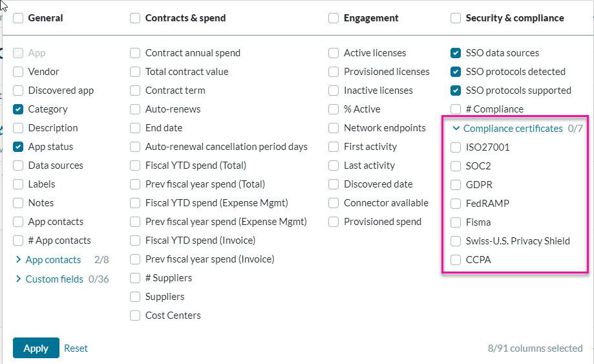Uncheck SSO data sources
The height and width of the screenshot is (364, 594).
[456, 53]
